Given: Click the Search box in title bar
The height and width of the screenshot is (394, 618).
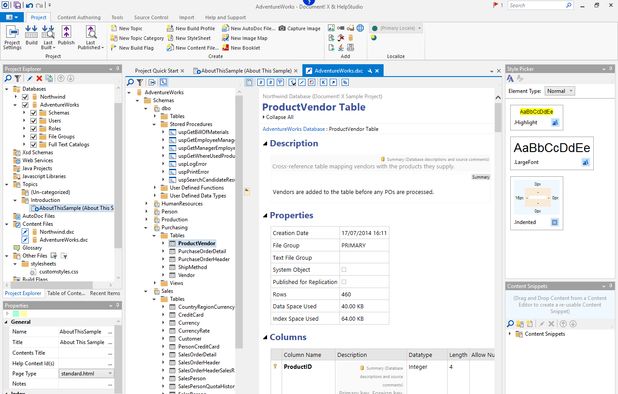Looking at the screenshot, I should [x=540, y=5].
